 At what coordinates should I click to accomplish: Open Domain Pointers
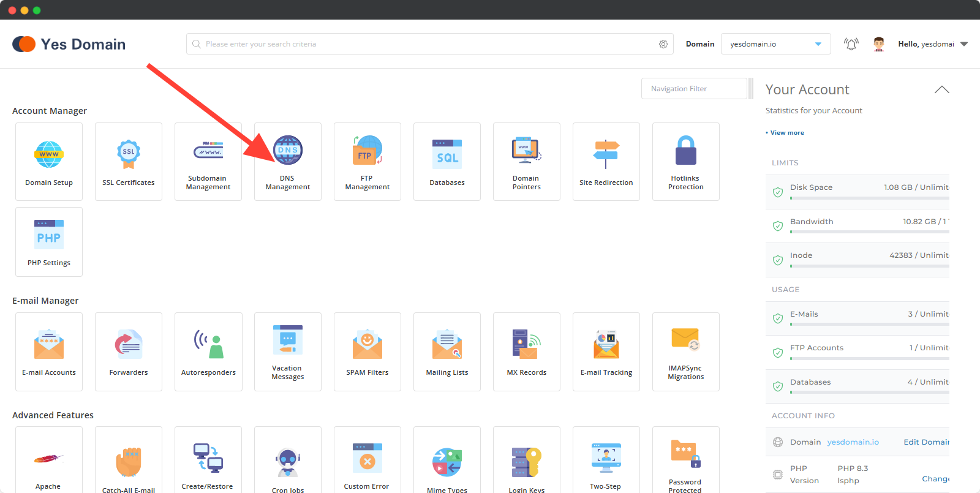coord(527,162)
